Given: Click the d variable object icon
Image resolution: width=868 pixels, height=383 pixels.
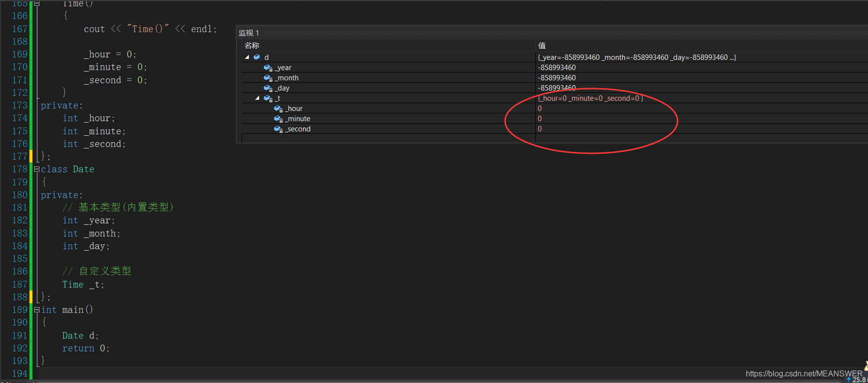Looking at the screenshot, I should pyautogui.click(x=257, y=57).
